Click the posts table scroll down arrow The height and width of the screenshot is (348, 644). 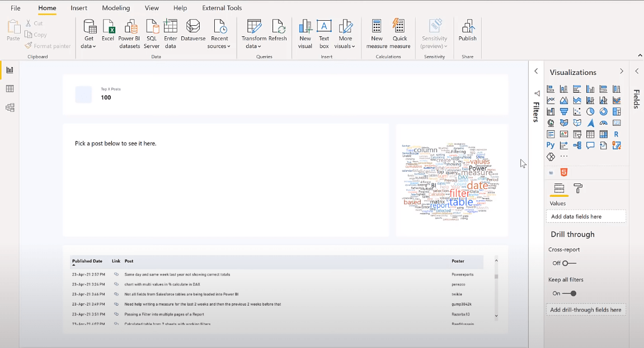coord(496,316)
